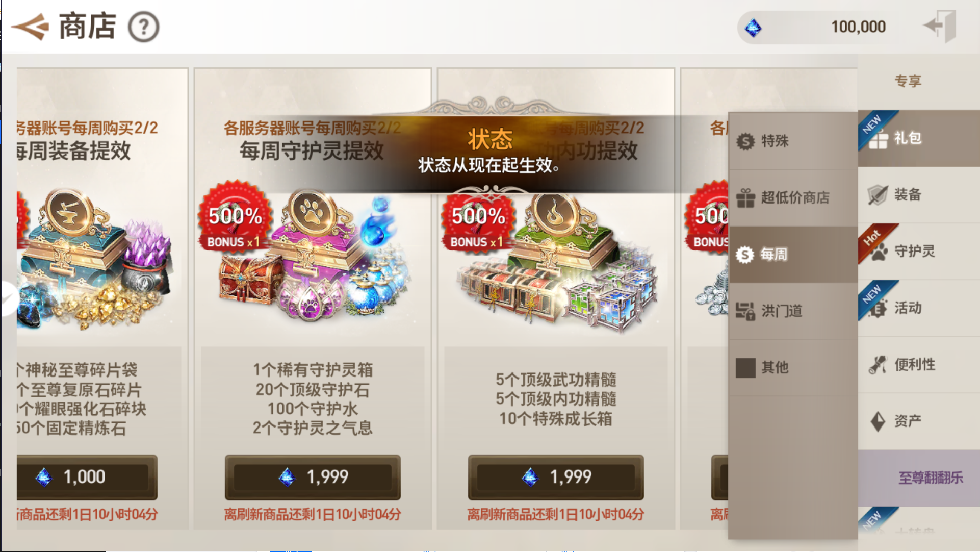This screenshot has width=980, height=552.
Task: Go back using the shop arrow icon
Action: coord(30,27)
